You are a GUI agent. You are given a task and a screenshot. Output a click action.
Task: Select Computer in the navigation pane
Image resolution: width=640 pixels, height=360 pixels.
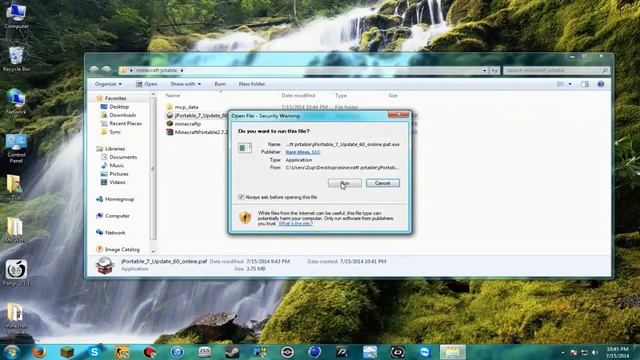click(x=117, y=216)
